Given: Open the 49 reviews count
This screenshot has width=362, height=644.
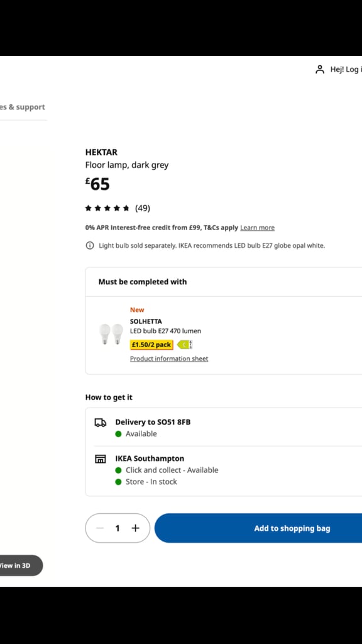Looking at the screenshot, I should 143,208.
